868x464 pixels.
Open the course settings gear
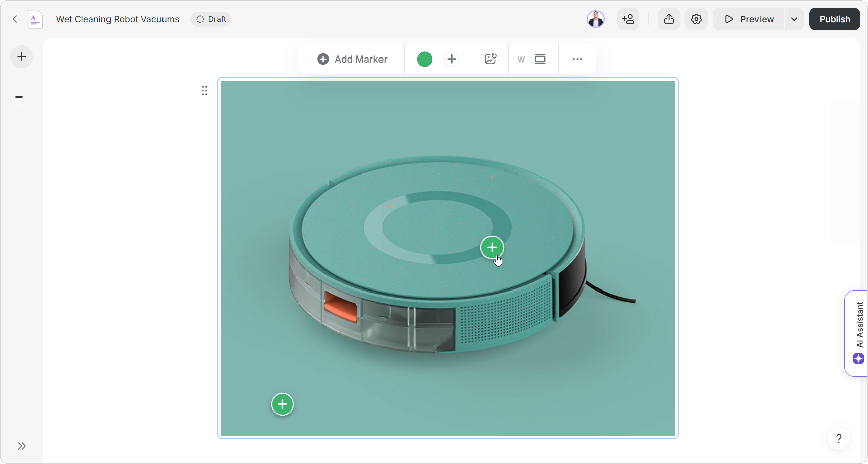tap(696, 19)
